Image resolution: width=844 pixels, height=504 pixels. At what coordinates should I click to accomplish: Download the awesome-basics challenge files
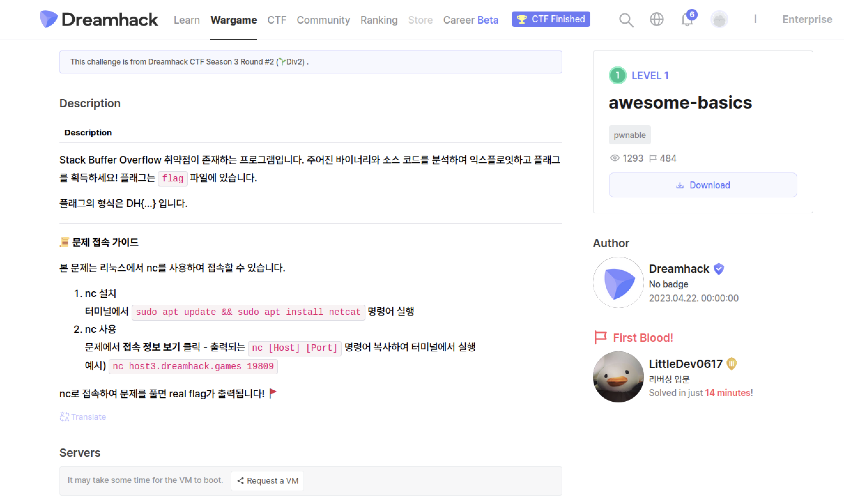702,185
